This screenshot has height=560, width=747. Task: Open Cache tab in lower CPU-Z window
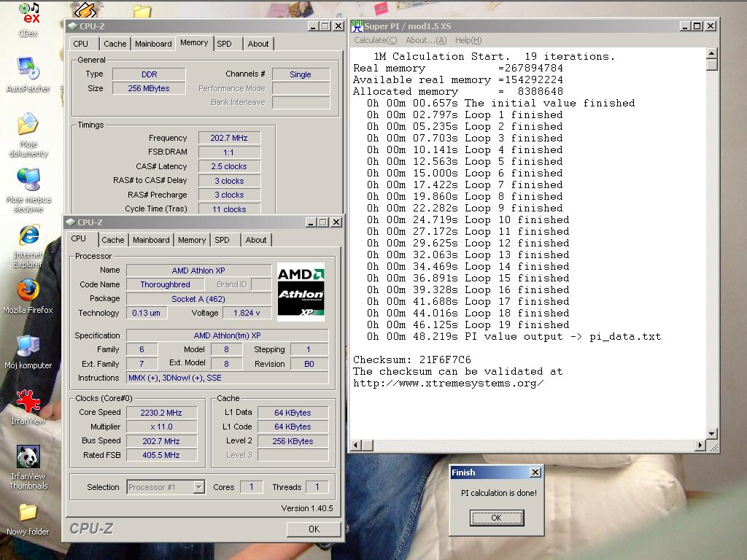112,240
